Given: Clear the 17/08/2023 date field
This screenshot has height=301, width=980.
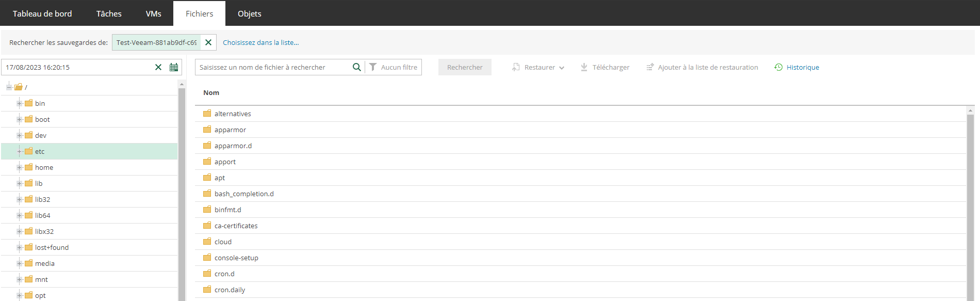Looking at the screenshot, I should coord(158,67).
